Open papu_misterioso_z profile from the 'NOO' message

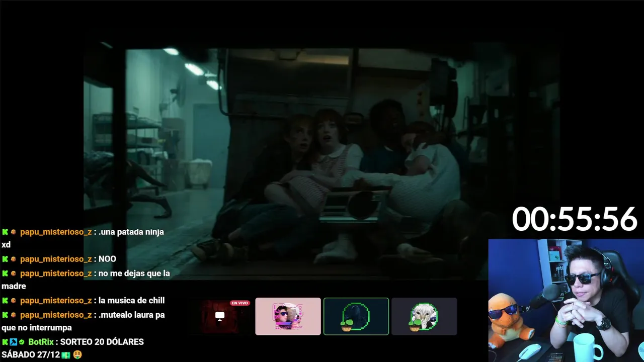click(56, 259)
